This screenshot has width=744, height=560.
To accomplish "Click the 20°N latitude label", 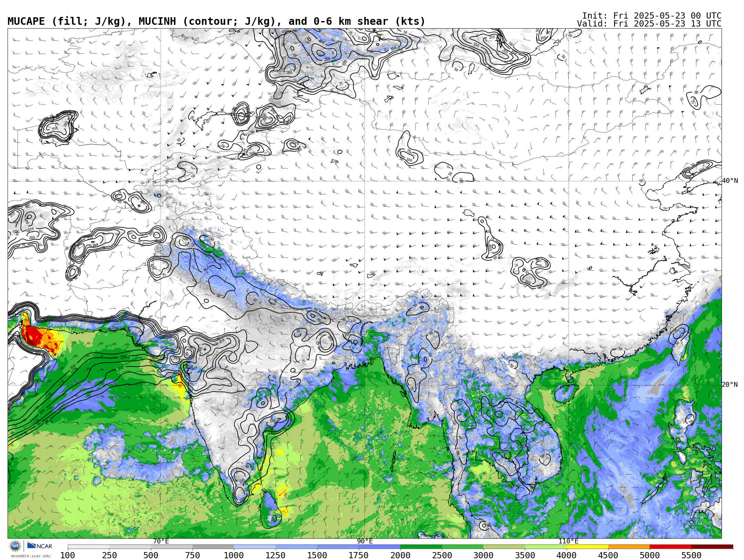I will coord(730,385).
